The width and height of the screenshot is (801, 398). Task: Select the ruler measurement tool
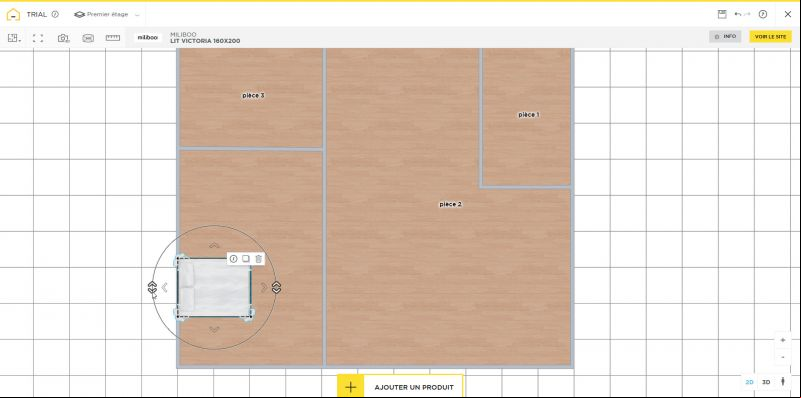pos(112,38)
